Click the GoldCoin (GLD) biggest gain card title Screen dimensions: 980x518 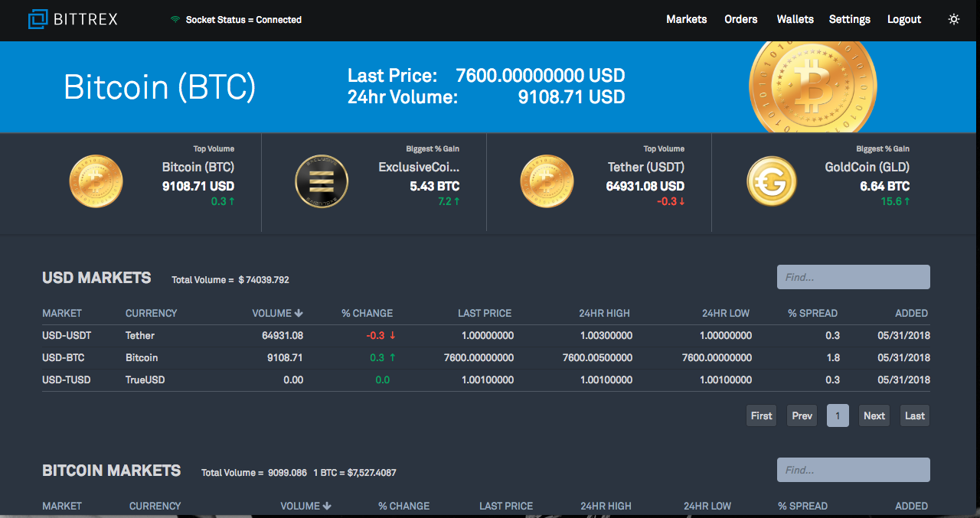[867, 167]
